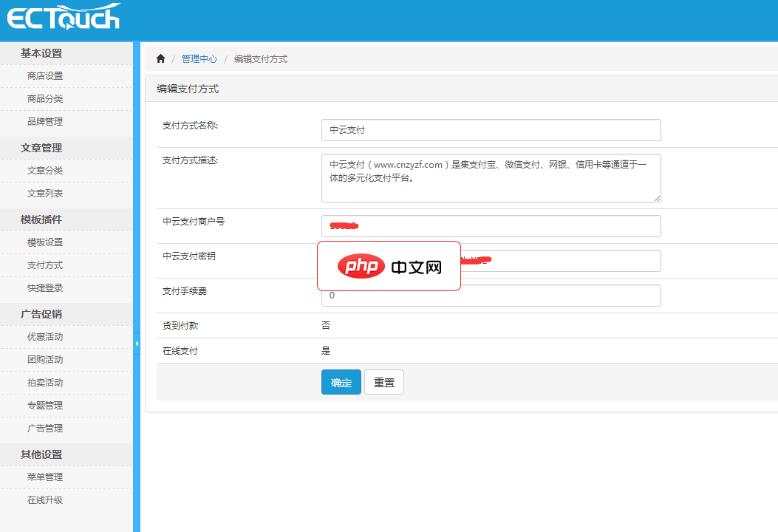Click the 重置 reset button

click(383, 382)
